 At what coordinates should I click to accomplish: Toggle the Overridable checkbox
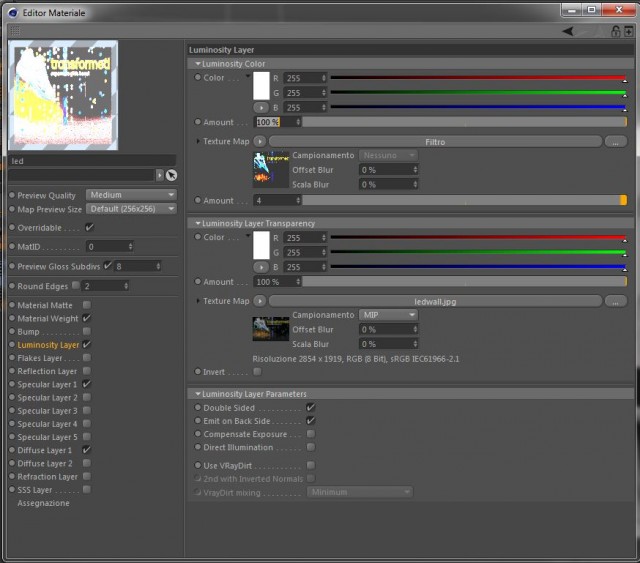click(89, 227)
